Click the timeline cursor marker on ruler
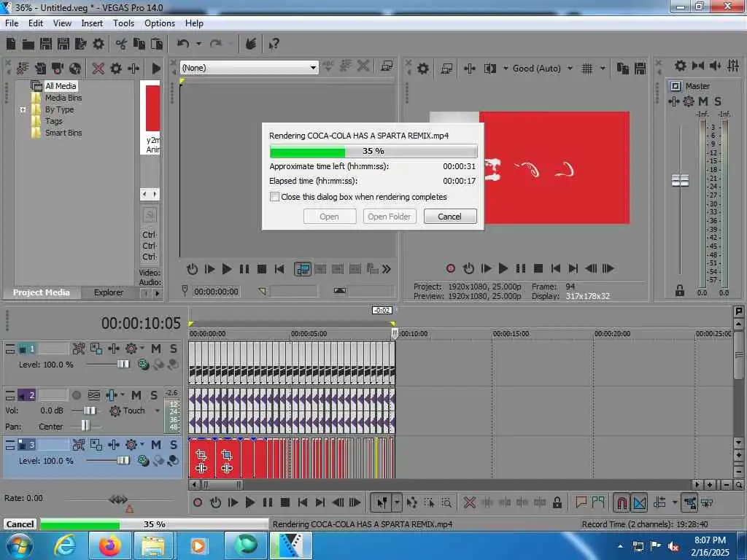 click(x=395, y=332)
